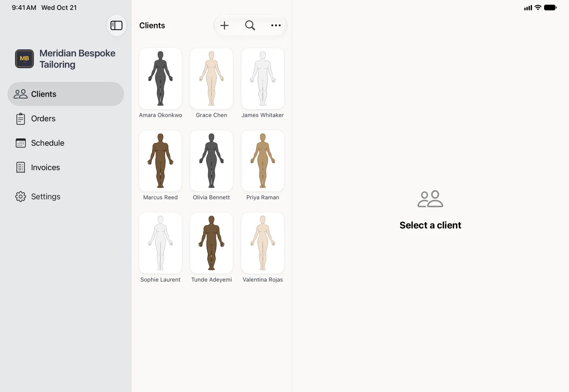Click the James Whitaker name label
This screenshot has height=392, width=569.
263,115
